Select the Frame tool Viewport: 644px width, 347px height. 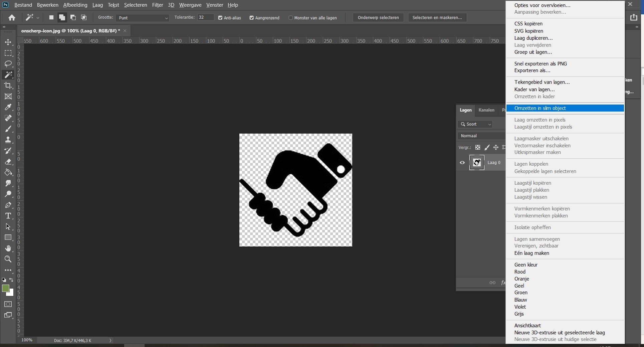click(x=8, y=97)
